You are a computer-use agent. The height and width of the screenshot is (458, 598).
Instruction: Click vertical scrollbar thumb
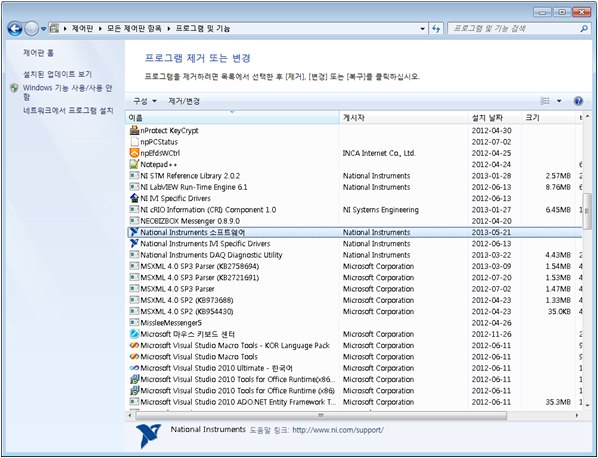click(x=587, y=211)
